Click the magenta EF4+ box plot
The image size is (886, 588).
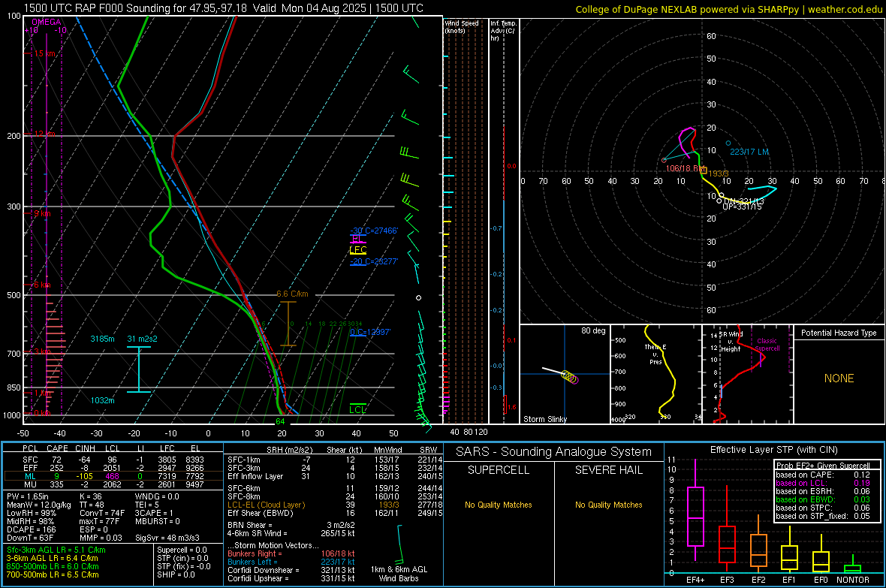click(x=695, y=510)
